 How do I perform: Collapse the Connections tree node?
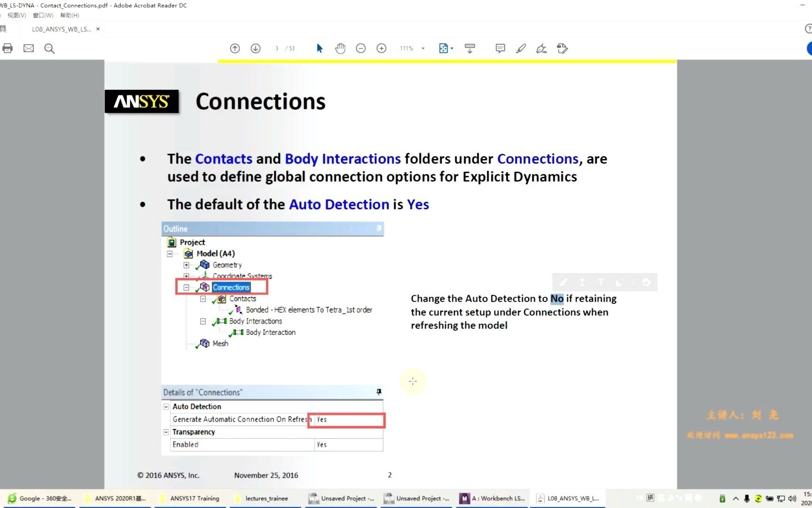(187, 287)
